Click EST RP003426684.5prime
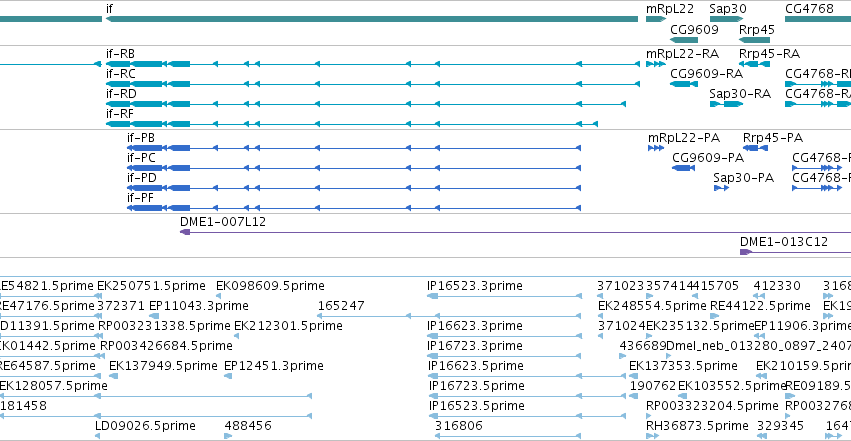This screenshot has width=851, height=441. coord(166,346)
